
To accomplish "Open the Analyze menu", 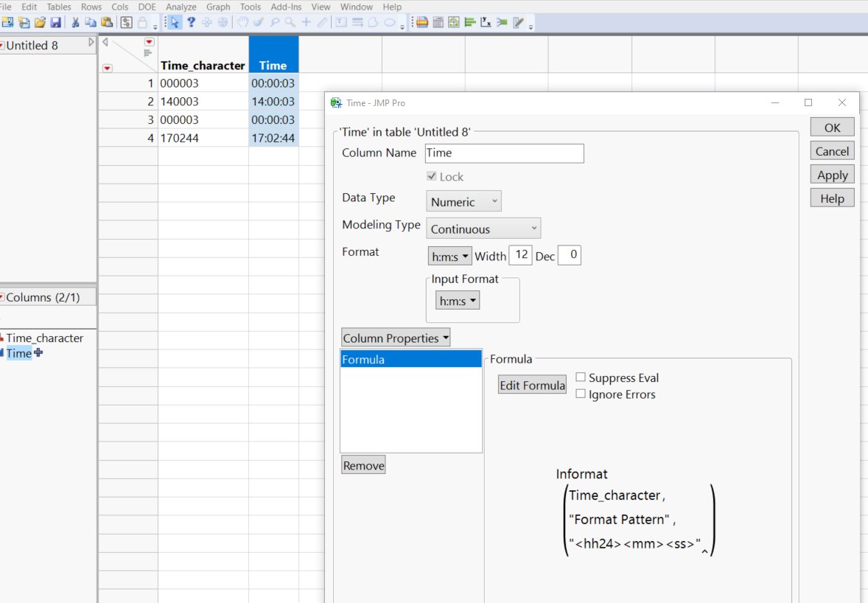I will 181,7.
